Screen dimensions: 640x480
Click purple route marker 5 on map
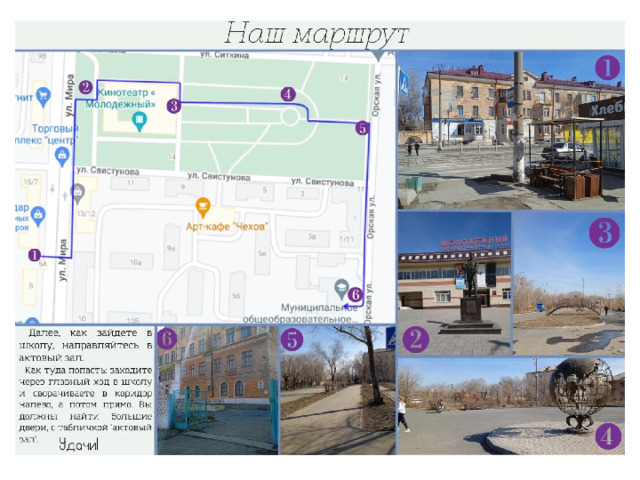tap(362, 128)
